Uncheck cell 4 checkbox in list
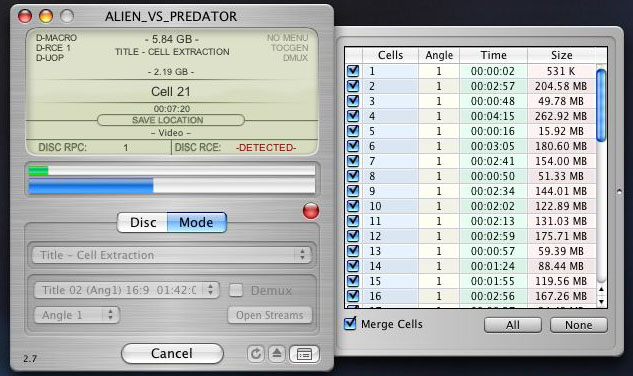Viewport: 633px width, 376px height. 353,116
